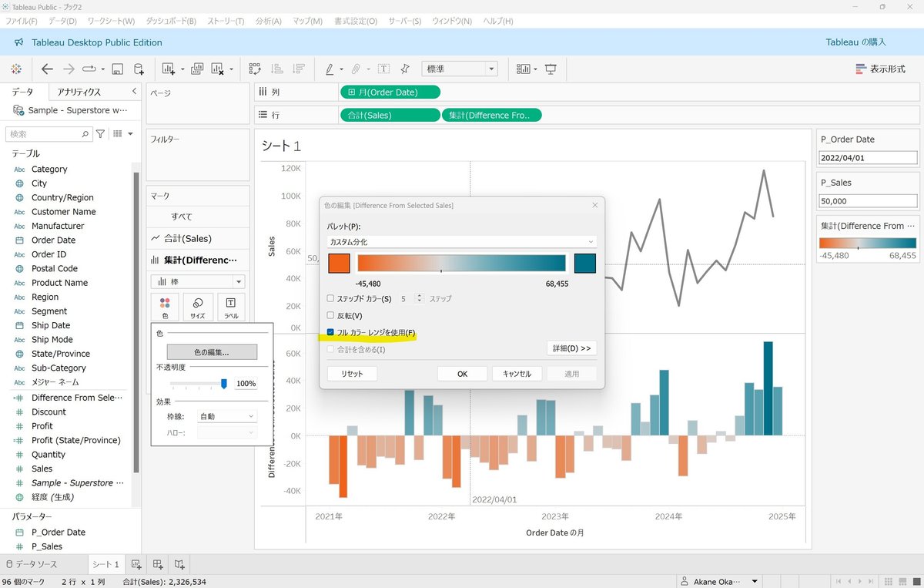Viewport: 924px width, 588px height.
Task: Open the border (枠線) 自動 dropdown
Action: [x=226, y=416]
